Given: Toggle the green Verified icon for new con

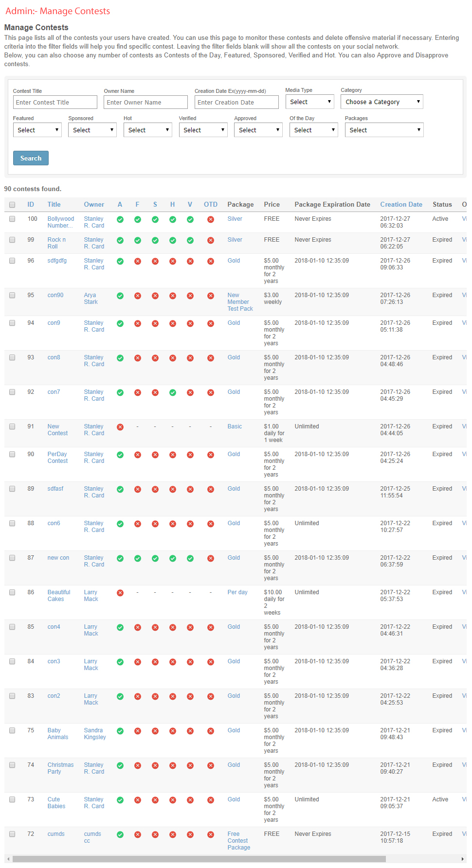Looking at the screenshot, I should [x=190, y=558].
